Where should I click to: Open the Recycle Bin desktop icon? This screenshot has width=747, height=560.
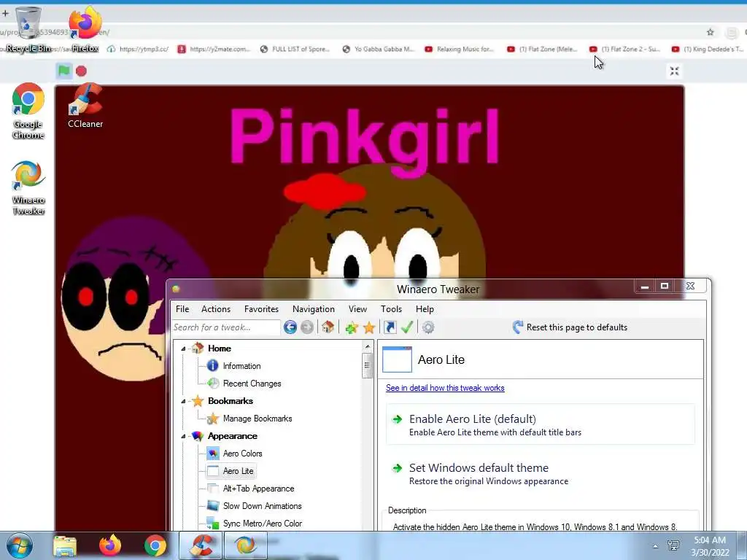coord(28,29)
